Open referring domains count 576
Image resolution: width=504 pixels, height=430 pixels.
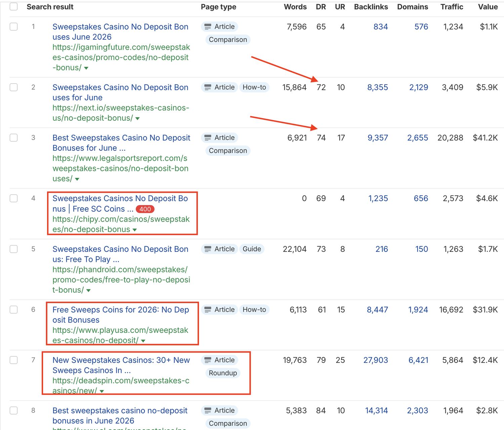point(421,27)
